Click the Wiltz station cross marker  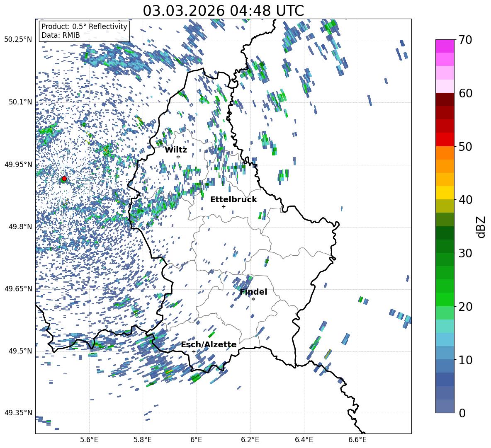pyautogui.click(x=178, y=157)
